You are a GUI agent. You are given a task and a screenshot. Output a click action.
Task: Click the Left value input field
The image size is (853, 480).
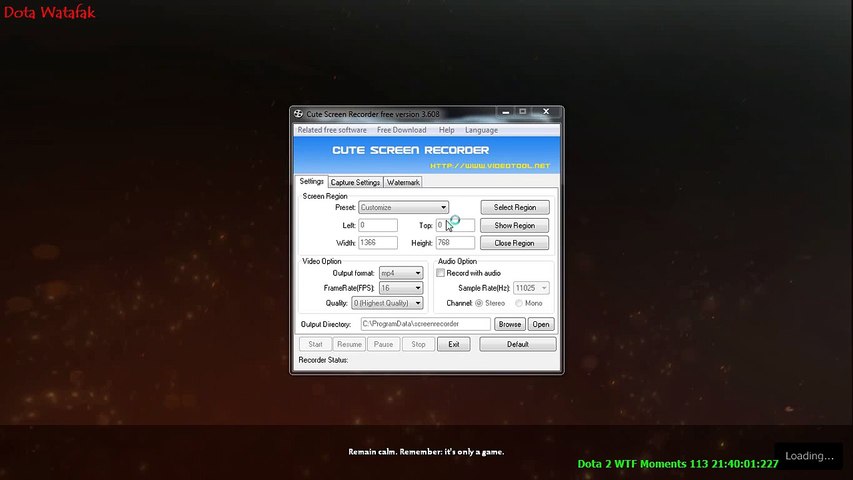coord(378,225)
